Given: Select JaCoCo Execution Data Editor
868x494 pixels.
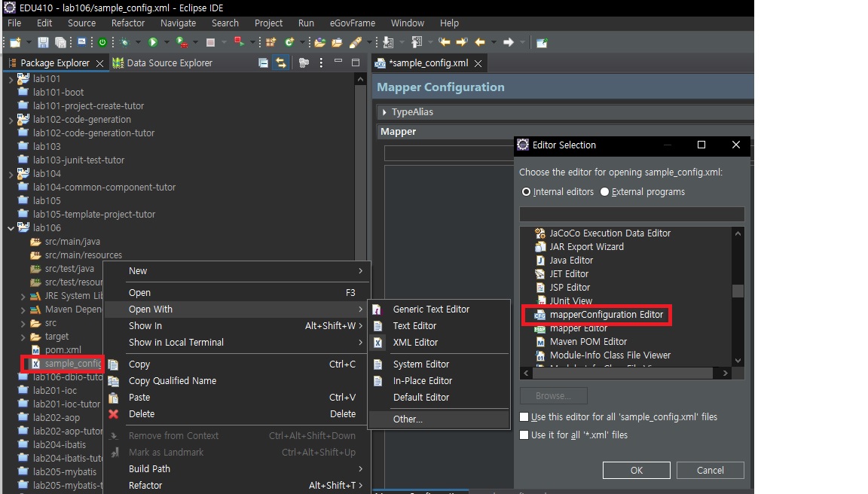Looking at the screenshot, I should tap(610, 233).
